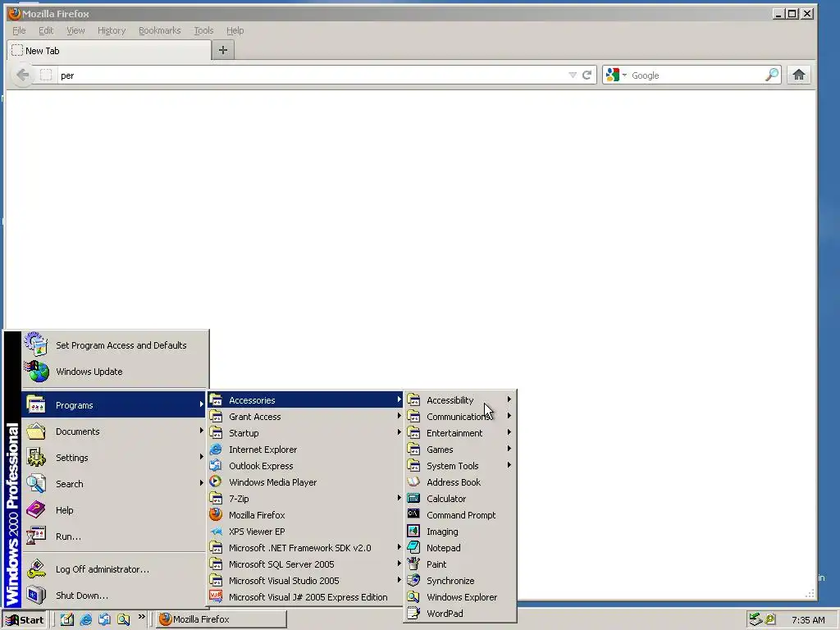Open Windows Update in Start menu
The width and height of the screenshot is (840, 630).
(115, 372)
